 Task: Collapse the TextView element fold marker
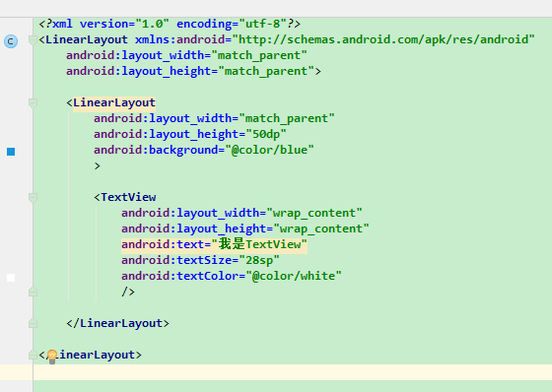pyautogui.click(x=33, y=197)
